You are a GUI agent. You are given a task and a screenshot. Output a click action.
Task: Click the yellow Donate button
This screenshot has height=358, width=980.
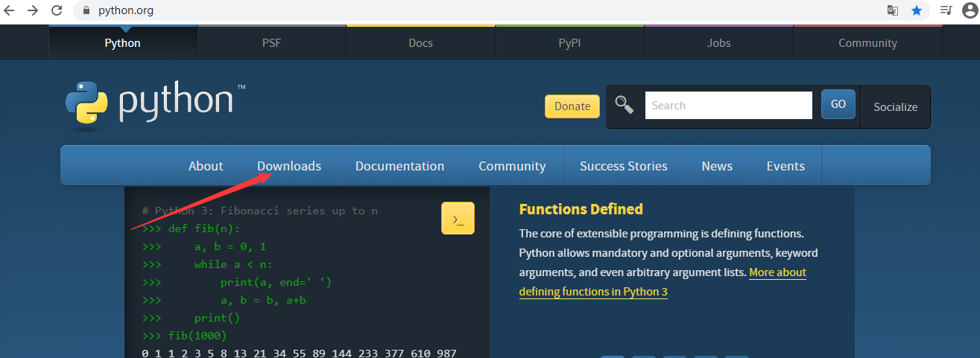[572, 106]
